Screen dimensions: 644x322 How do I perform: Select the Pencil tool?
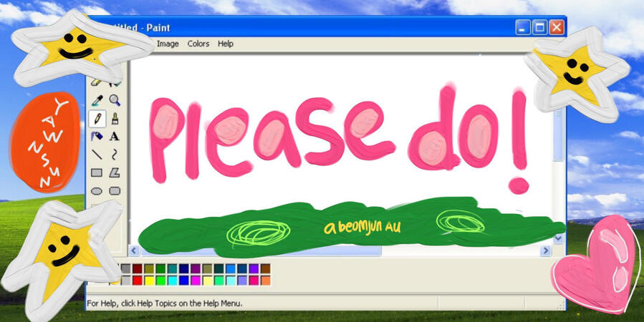97,118
